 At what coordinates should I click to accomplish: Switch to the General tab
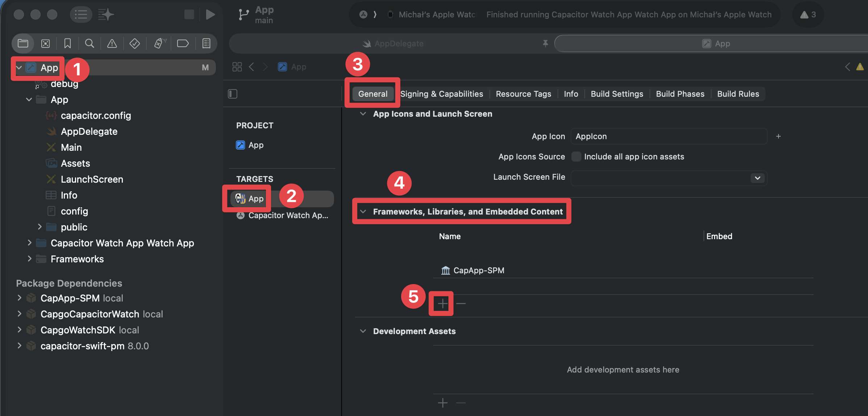coord(373,94)
